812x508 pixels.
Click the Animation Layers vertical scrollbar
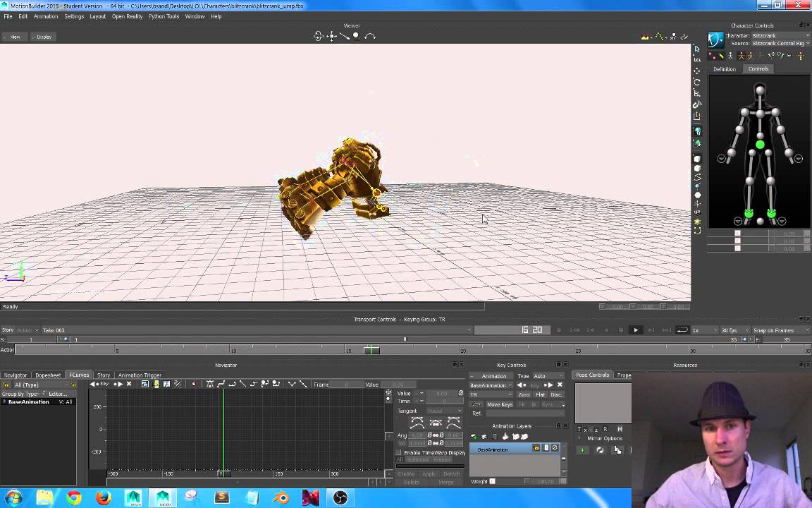pyautogui.click(x=564, y=459)
